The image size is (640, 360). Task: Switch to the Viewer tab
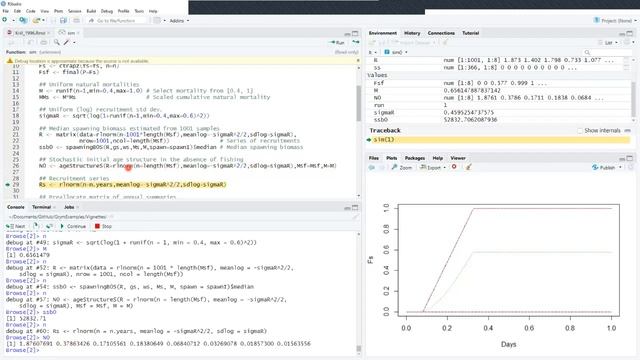pos(458,158)
